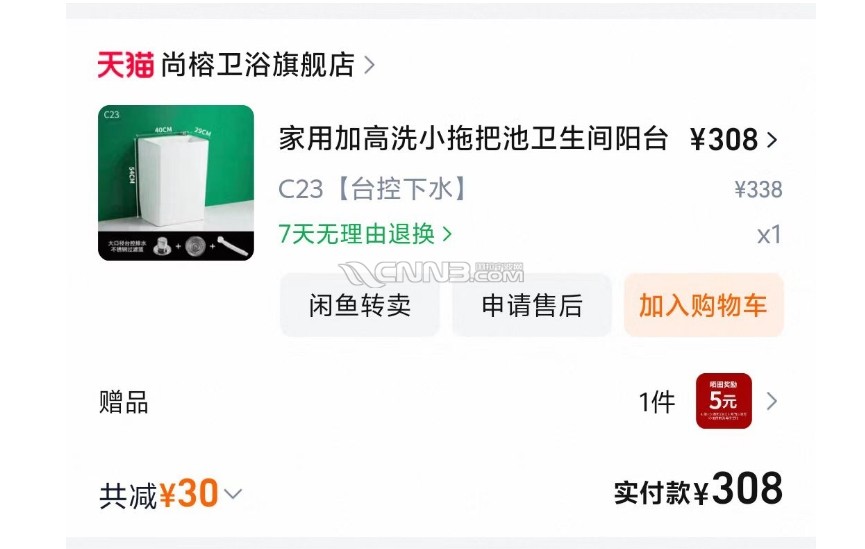Tap the 1件 gift count
865x549 pixels.
656,402
